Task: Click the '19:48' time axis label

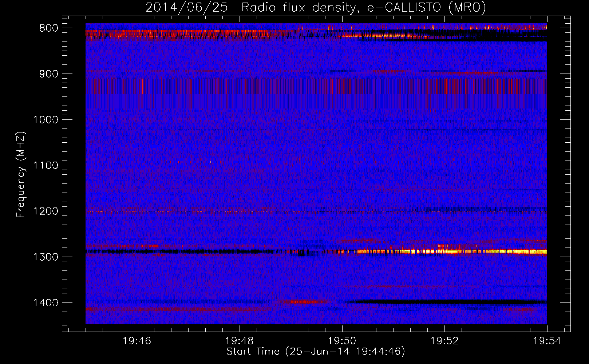Action: (x=240, y=341)
